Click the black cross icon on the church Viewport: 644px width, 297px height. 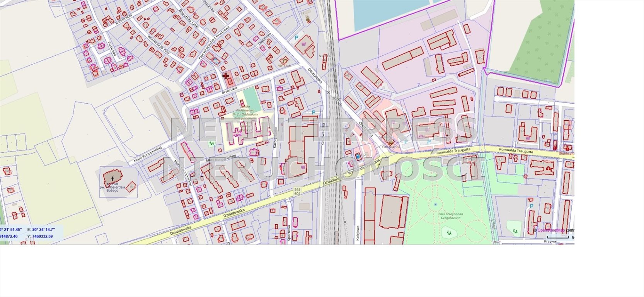click(112, 178)
